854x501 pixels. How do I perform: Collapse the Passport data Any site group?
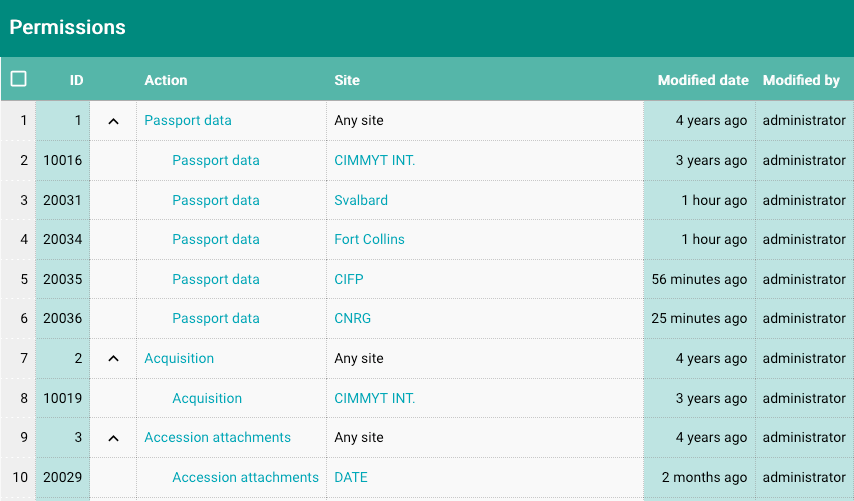coord(113,121)
